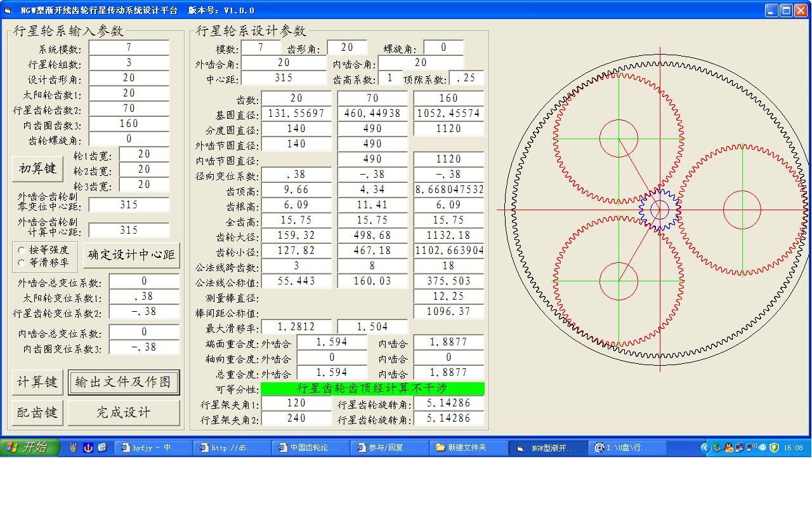The image size is (812, 508).
Task: Expand hidden tray icons with arrow
Action: [x=705, y=448]
